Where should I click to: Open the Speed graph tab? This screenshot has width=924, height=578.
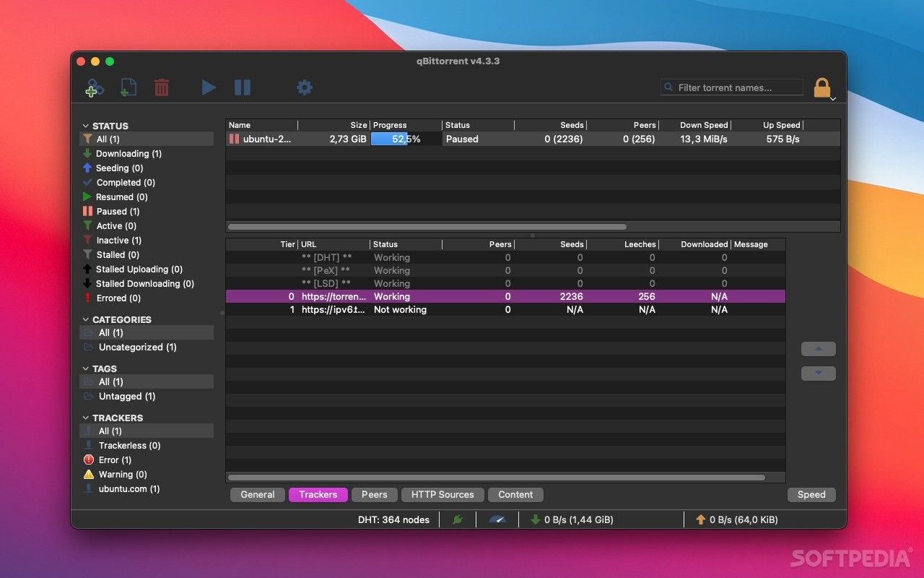pyautogui.click(x=811, y=495)
